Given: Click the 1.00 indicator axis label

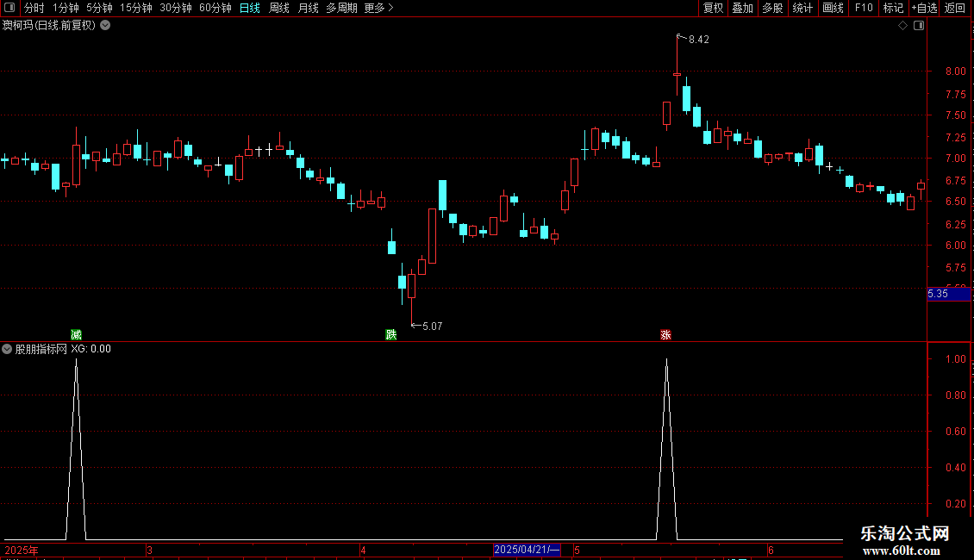Looking at the screenshot, I should [x=955, y=359].
